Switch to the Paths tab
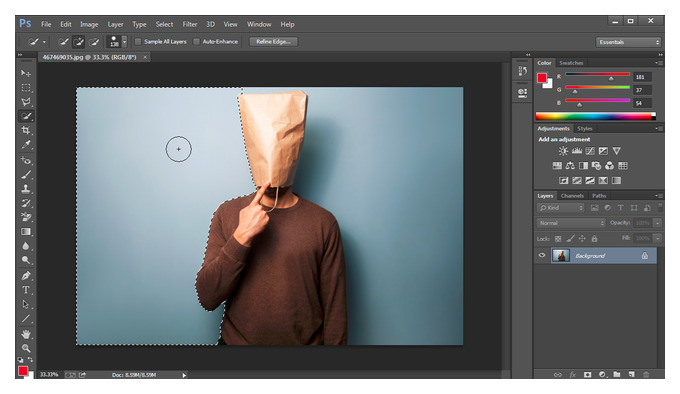 click(599, 196)
